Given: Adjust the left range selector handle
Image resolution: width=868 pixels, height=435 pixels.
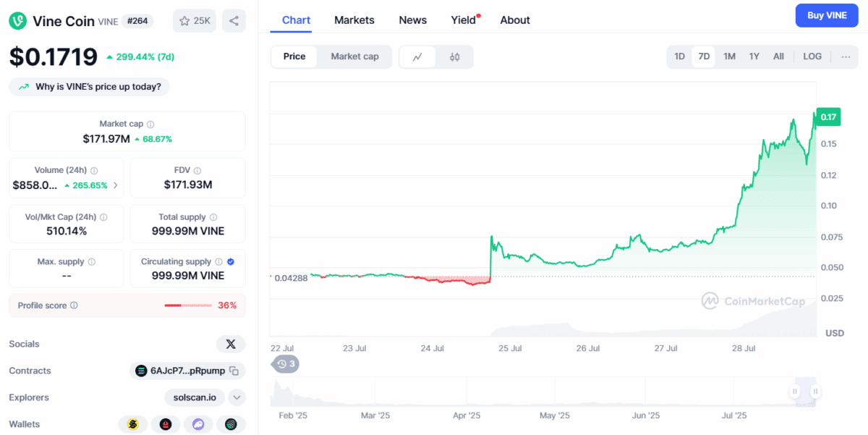Looking at the screenshot, I should (x=795, y=392).
